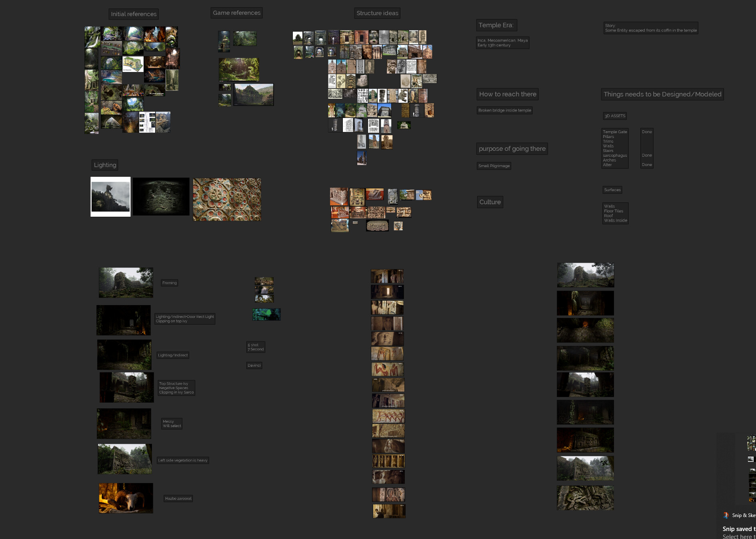Select the "Game references" heading note
The height and width of the screenshot is (539, 756).
pyautogui.click(x=236, y=13)
